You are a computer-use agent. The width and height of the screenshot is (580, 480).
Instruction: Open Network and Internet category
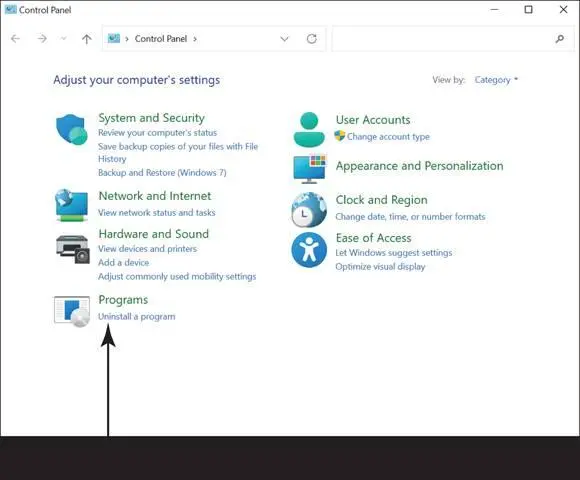pos(155,196)
